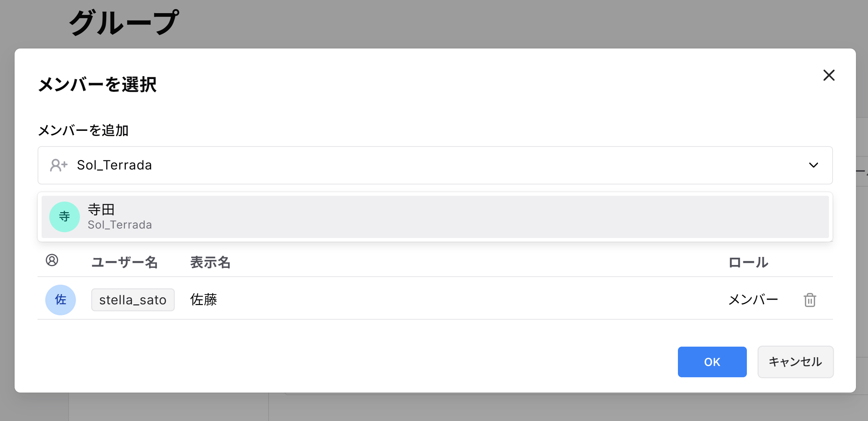This screenshot has height=421, width=868.
Task: Open the メンバー role for stella_sato
Action: click(x=753, y=300)
